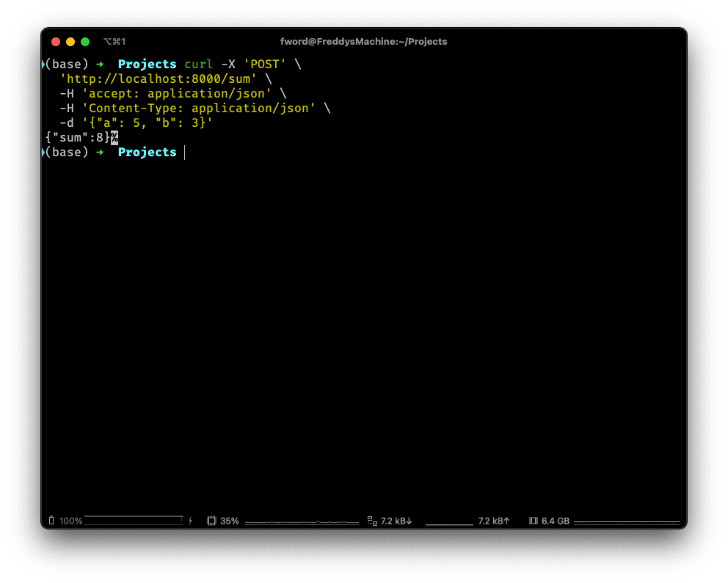Click the blue prompt marker beside the curl command
This screenshot has height=583, width=728.
point(43,64)
